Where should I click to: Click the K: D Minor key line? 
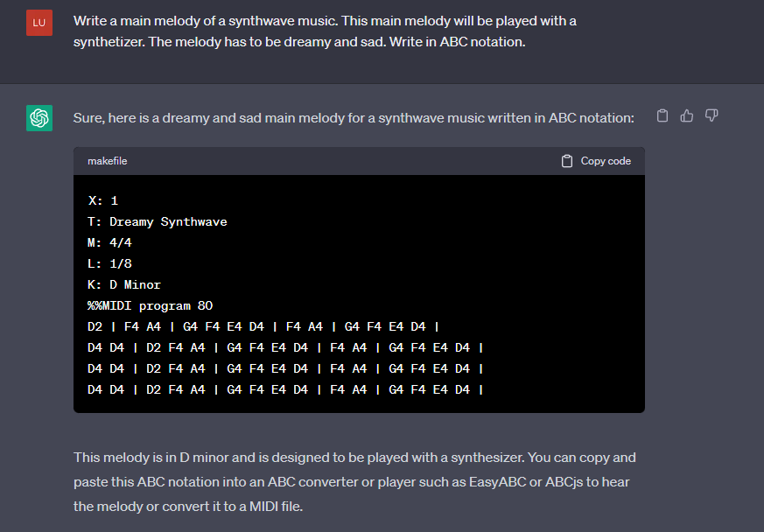pyautogui.click(x=124, y=284)
